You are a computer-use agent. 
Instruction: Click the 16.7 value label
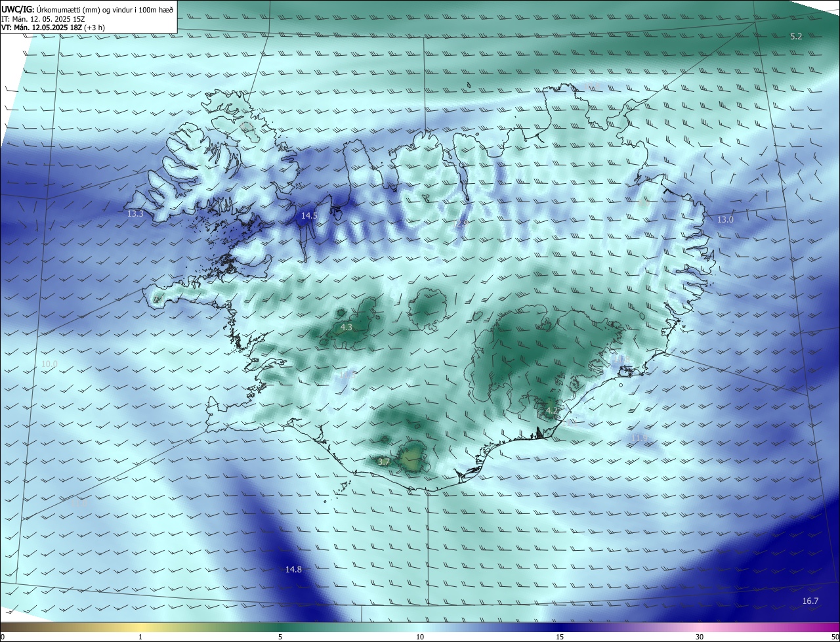pyautogui.click(x=810, y=601)
